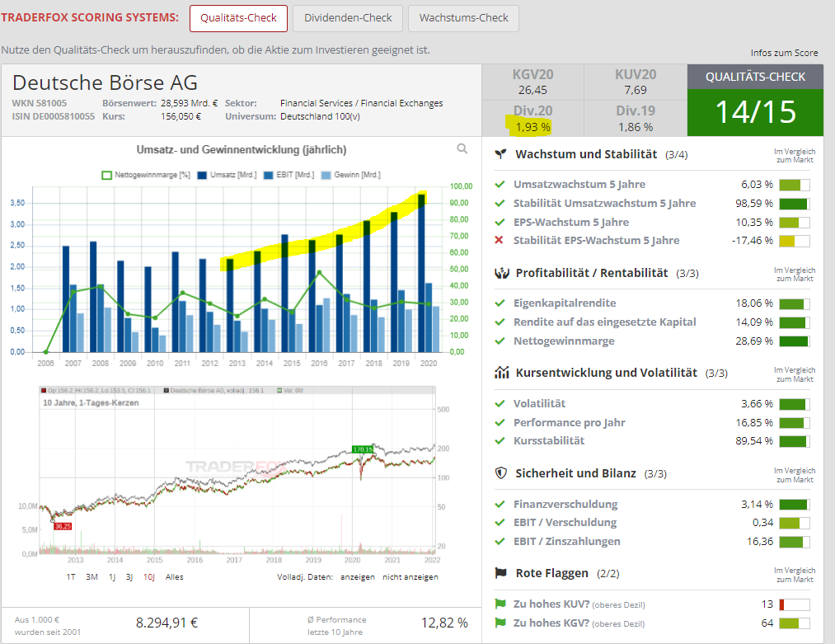
Task: Click the Sicherheit und Bilanz shield icon
Action: 500,473
